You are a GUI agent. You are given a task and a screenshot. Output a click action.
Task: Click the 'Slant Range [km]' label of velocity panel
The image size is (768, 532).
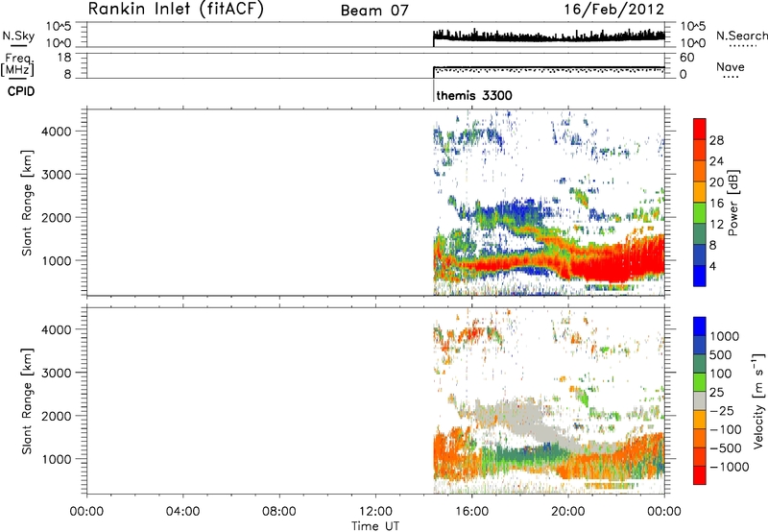tap(27, 400)
